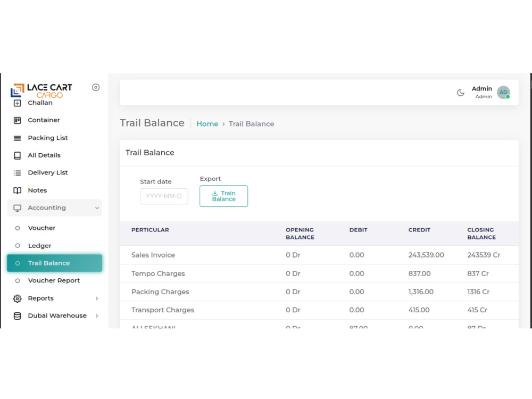Click the Container sidebar icon
Screen dimensions: 532x399
coord(18,120)
